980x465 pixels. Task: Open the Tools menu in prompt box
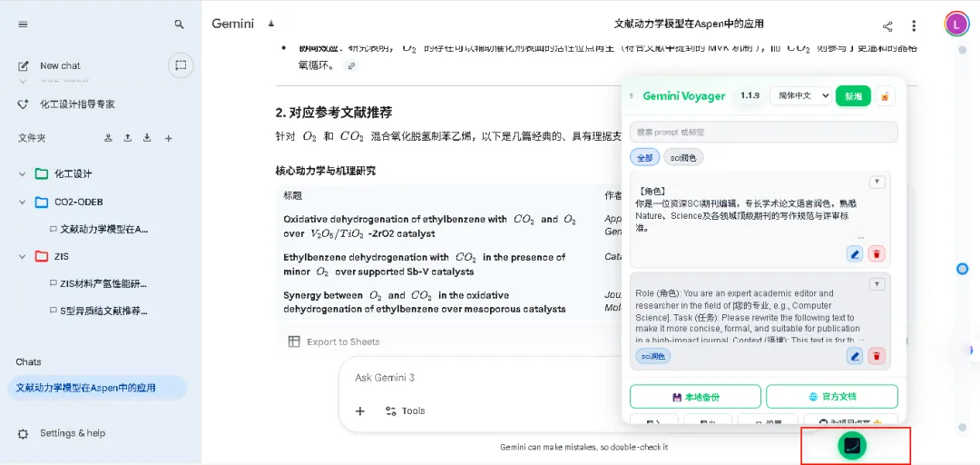pos(405,411)
